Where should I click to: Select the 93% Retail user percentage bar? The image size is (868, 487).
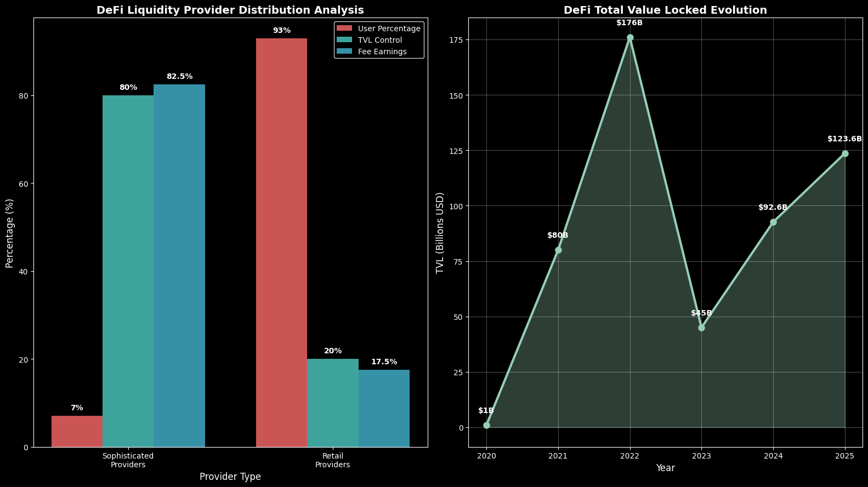[x=281, y=242]
